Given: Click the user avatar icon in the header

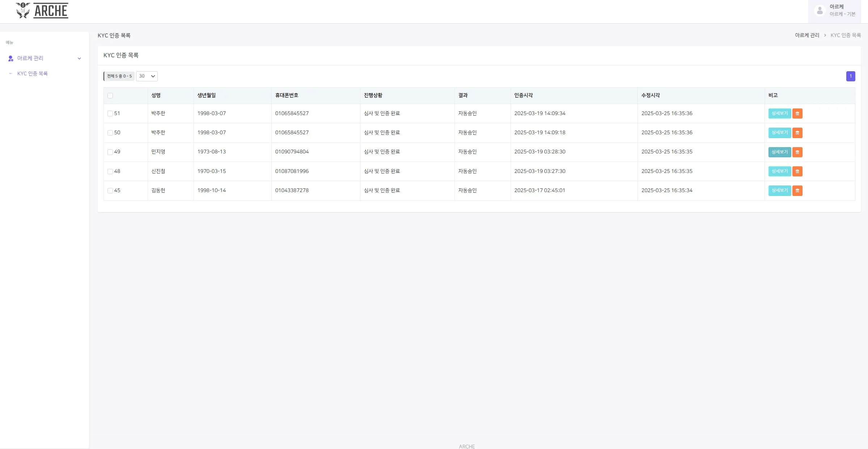Looking at the screenshot, I should click(820, 10).
